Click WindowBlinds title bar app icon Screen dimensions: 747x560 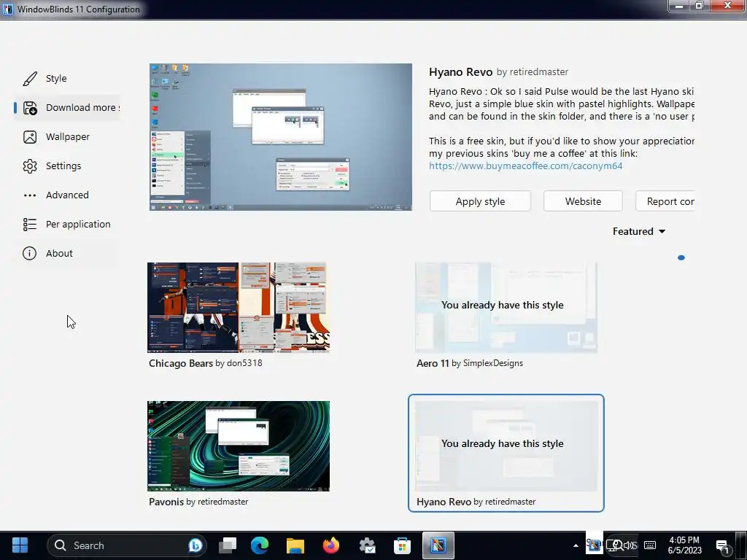coord(7,9)
